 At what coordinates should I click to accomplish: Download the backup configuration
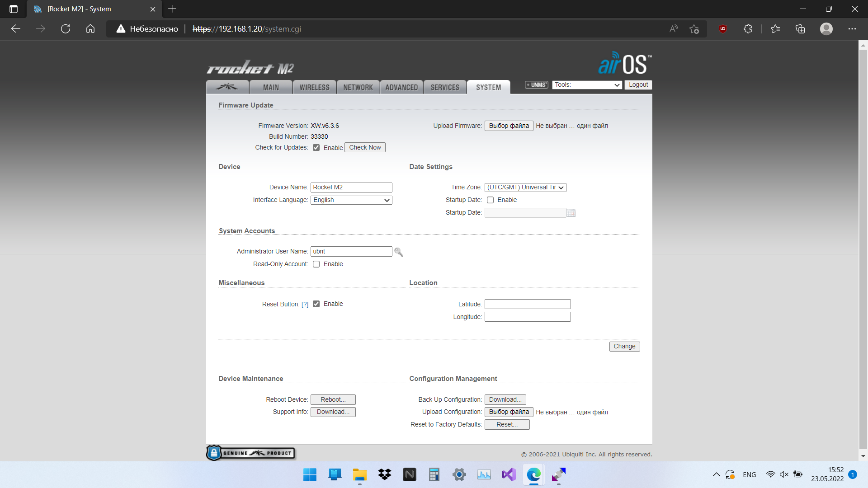tap(505, 399)
